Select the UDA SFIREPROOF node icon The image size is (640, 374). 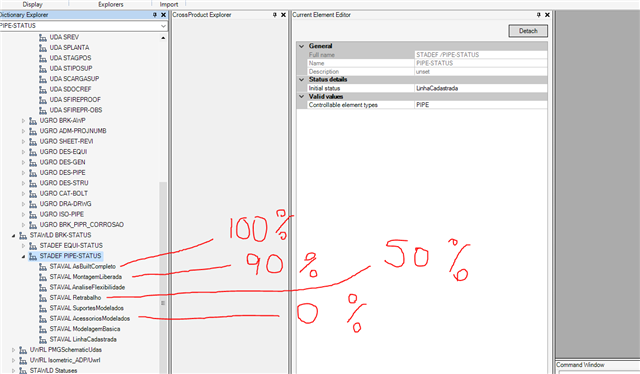click(x=43, y=100)
